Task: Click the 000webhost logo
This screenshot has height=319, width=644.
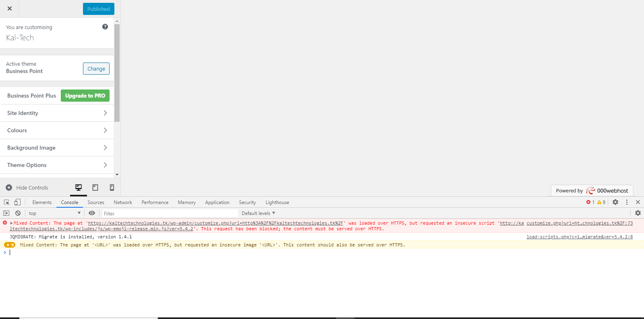Action: (607, 191)
